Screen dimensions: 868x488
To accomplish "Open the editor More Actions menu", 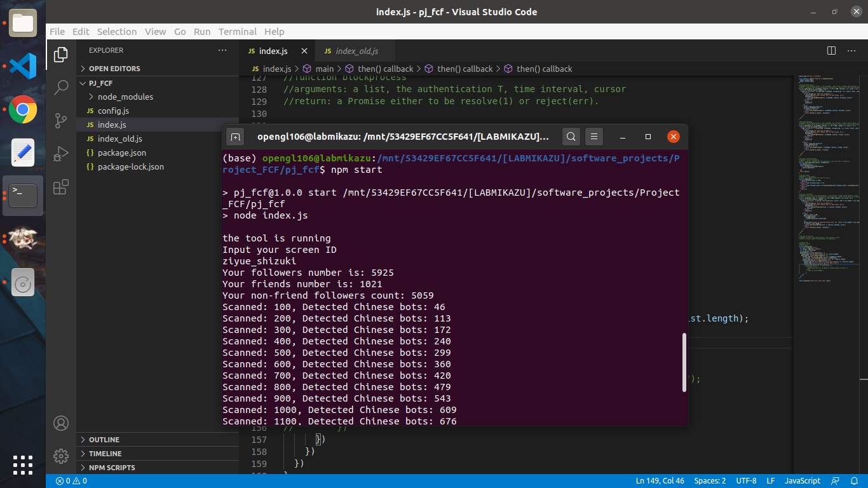I will click(x=853, y=51).
